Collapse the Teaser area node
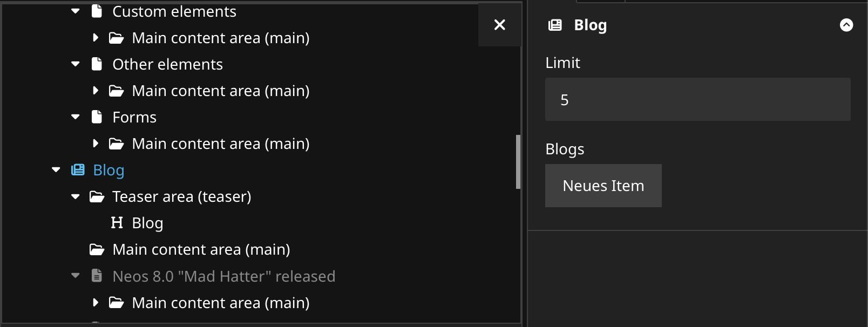 point(76,196)
